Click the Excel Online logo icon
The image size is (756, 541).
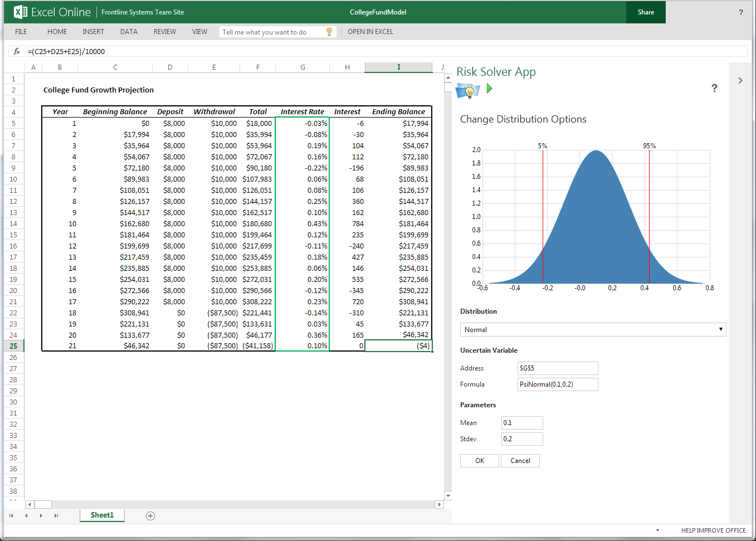coord(20,12)
